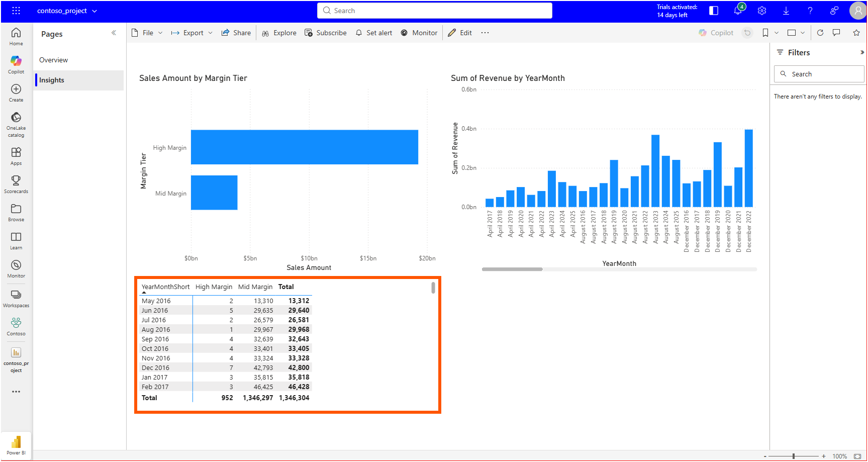This screenshot has width=868, height=462.
Task: Click the High Margin bar
Action: (x=305, y=147)
